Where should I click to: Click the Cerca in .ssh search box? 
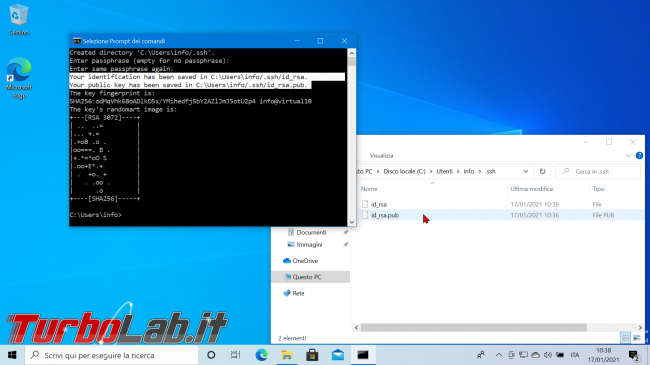pos(598,171)
